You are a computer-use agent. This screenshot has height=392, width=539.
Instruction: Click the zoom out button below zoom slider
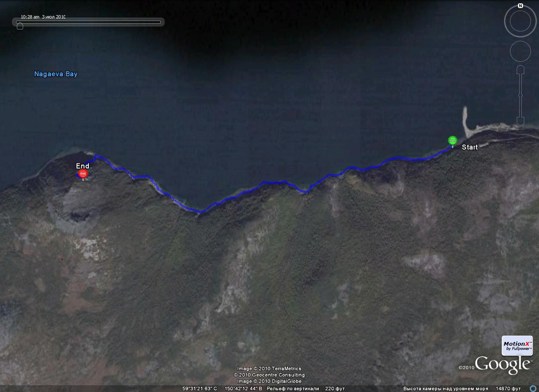520,122
